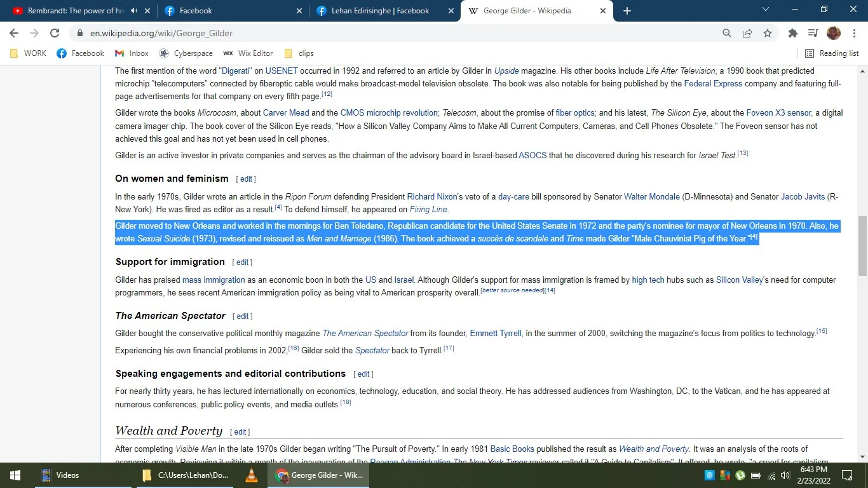Screen dimensions: 868x488
Task: Open the taskbar clock showing 6:43 PM
Action: point(813,475)
